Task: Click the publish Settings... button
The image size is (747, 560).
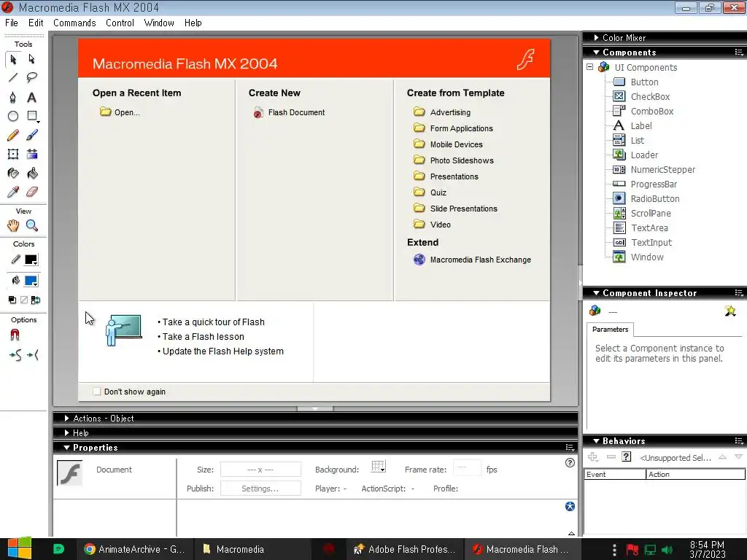Action: [x=260, y=488]
